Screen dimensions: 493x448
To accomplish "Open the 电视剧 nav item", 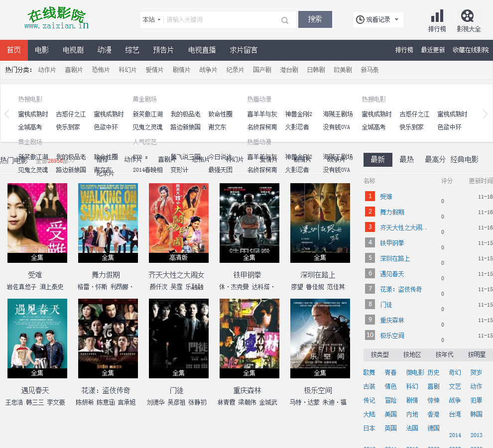I will 73,50.
